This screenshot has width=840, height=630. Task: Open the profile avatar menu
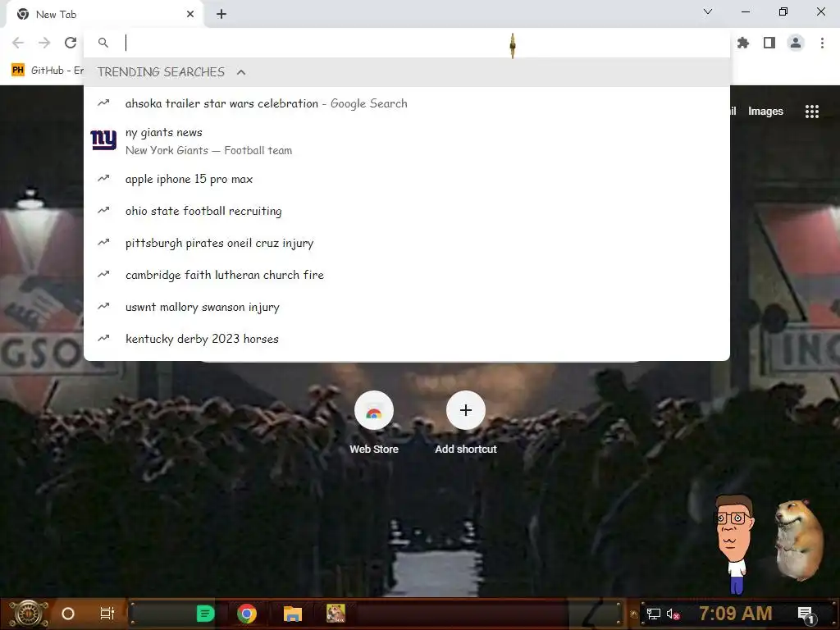tap(796, 43)
